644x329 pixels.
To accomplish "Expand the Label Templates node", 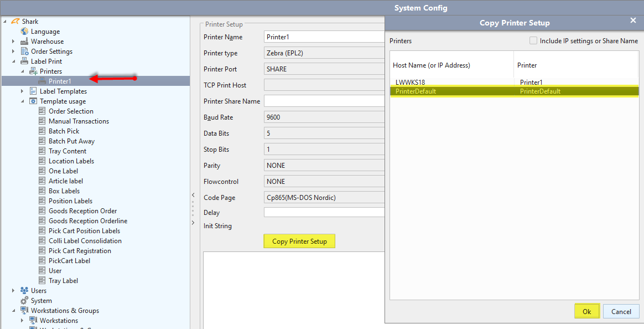I will click(x=22, y=91).
